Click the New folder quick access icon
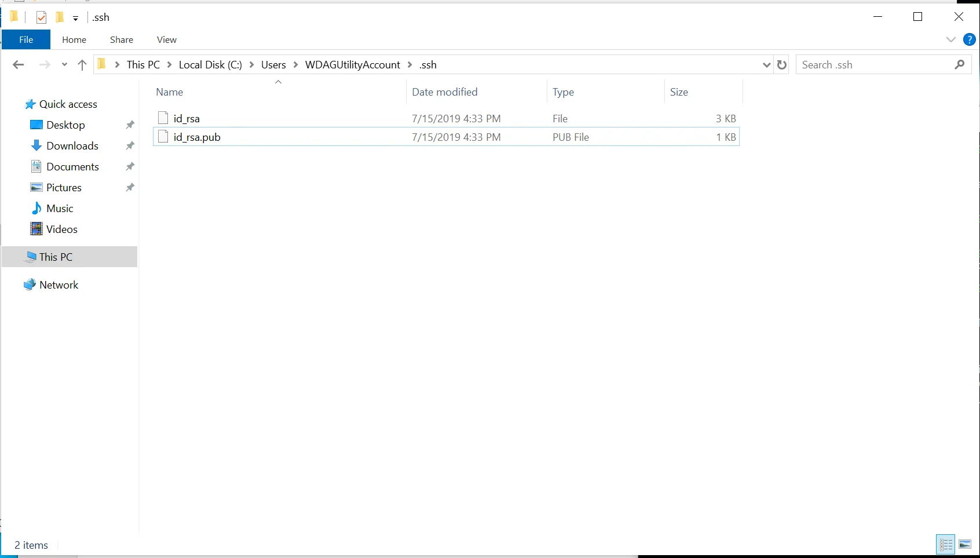The image size is (980, 558). [x=60, y=17]
